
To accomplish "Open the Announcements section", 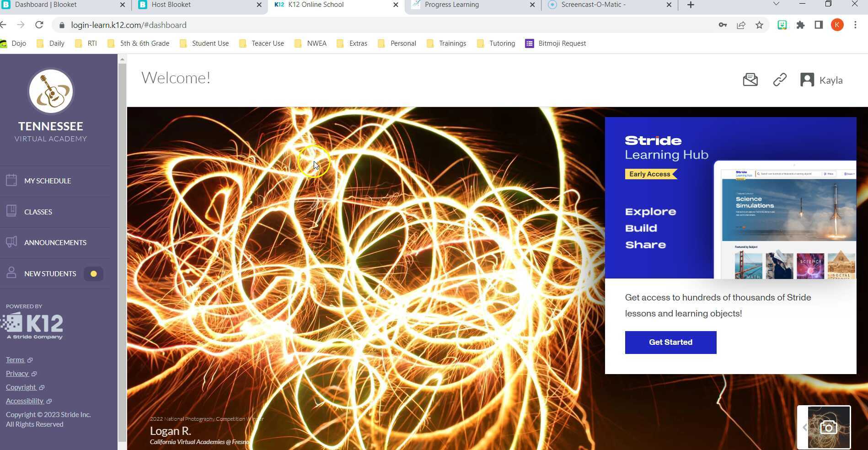I will click(55, 242).
